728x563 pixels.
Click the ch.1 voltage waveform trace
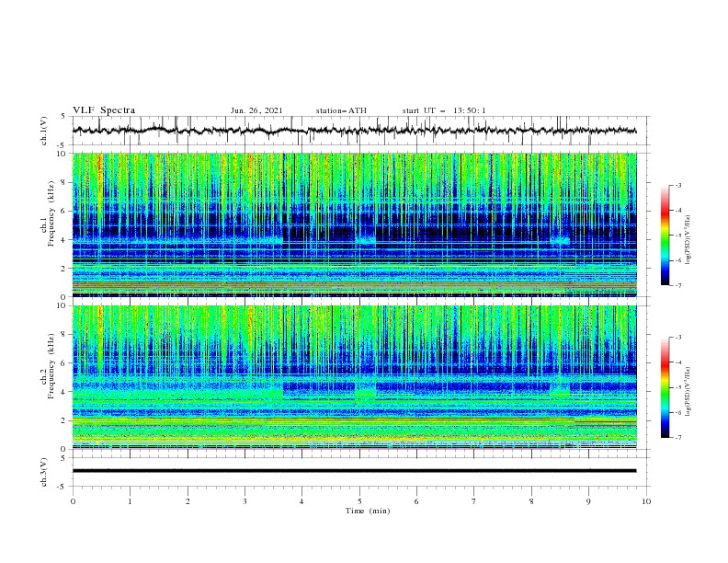(x=354, y=131)
